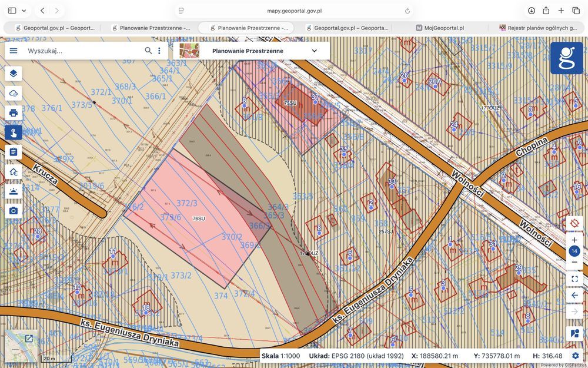Screen dimensions: 588x368
Task: Open the map composition tool icon
Action: tap(574, 333)
